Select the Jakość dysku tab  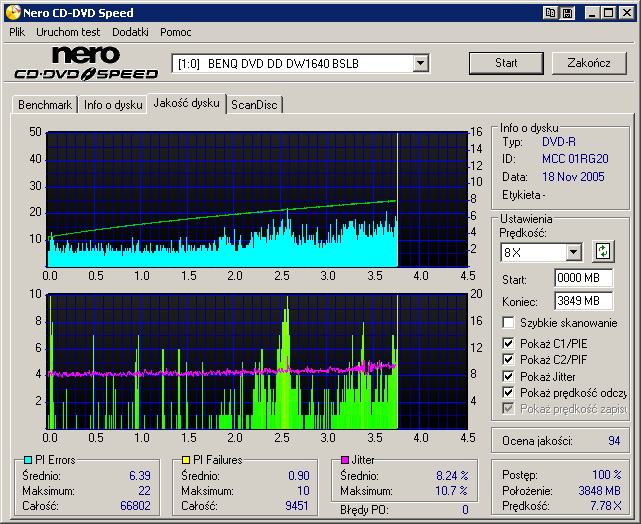(x=186, y=103)
